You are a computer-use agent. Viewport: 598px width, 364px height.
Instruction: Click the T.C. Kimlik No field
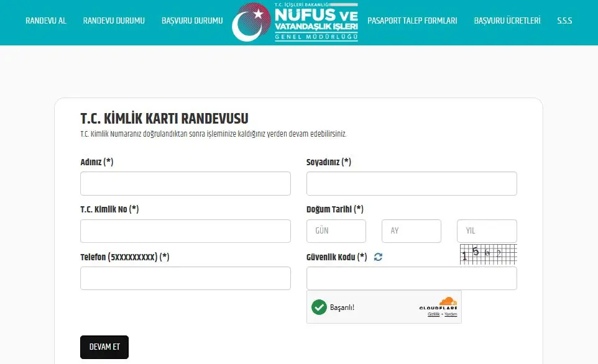tap(185, 231)
